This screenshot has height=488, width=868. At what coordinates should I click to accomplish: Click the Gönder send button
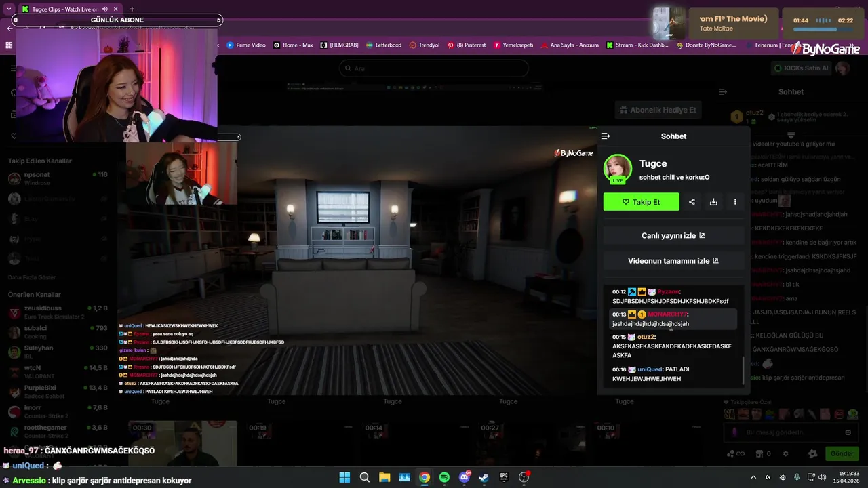coord(842,453)
